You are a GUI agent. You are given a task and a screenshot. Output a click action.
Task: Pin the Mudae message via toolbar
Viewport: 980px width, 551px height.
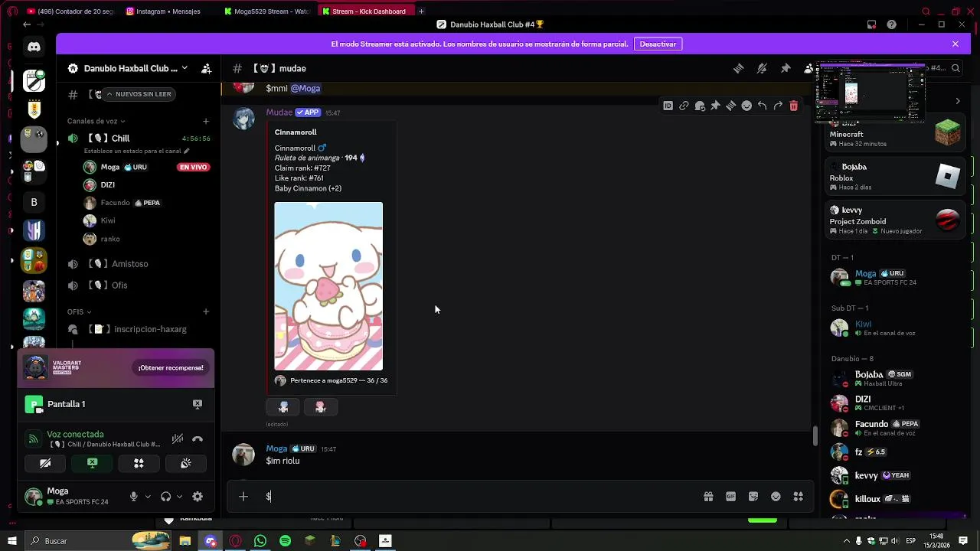click(x=715, y=106)
